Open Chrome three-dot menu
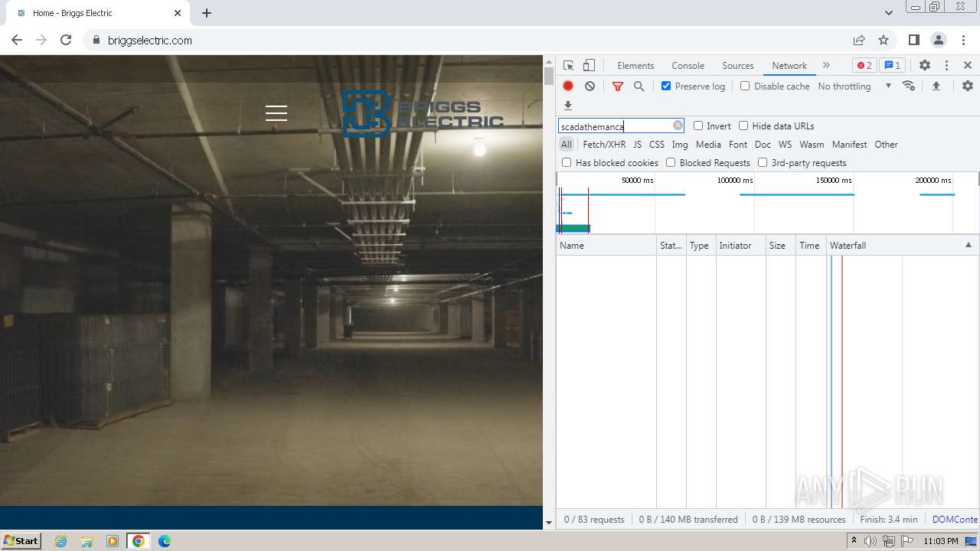980x551 pixels. [963, 40]
